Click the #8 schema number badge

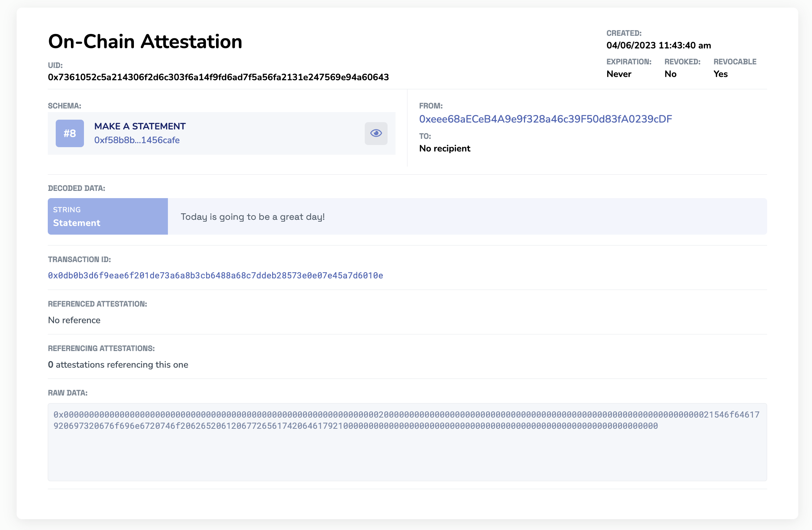tap(69, 133)
